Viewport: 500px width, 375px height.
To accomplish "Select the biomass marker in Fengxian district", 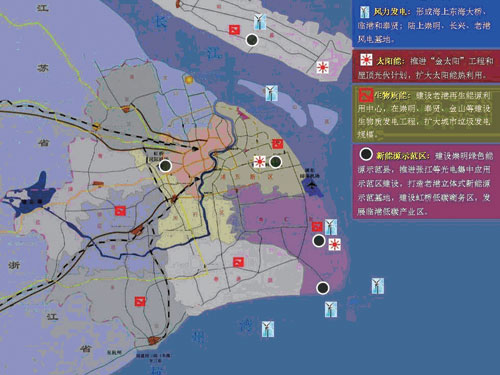I will pyautogui.click(x=238, y=262).
